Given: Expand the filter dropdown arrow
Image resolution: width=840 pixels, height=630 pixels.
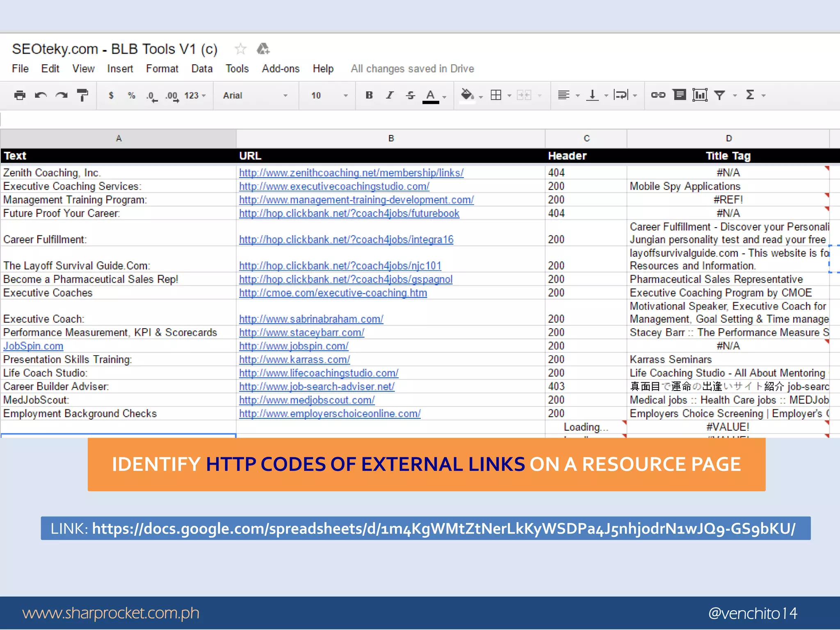Looking at the screenshot, I should point(735,96).
